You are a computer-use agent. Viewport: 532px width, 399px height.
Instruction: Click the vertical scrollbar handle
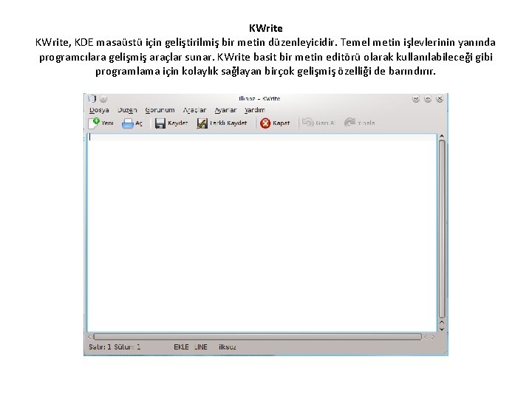click(442, 229)
